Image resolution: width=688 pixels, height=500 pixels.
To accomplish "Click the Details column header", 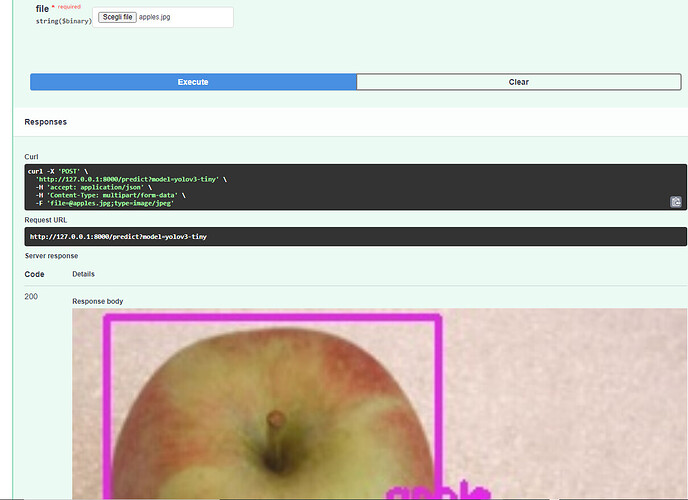I will [x=83, y=274].
